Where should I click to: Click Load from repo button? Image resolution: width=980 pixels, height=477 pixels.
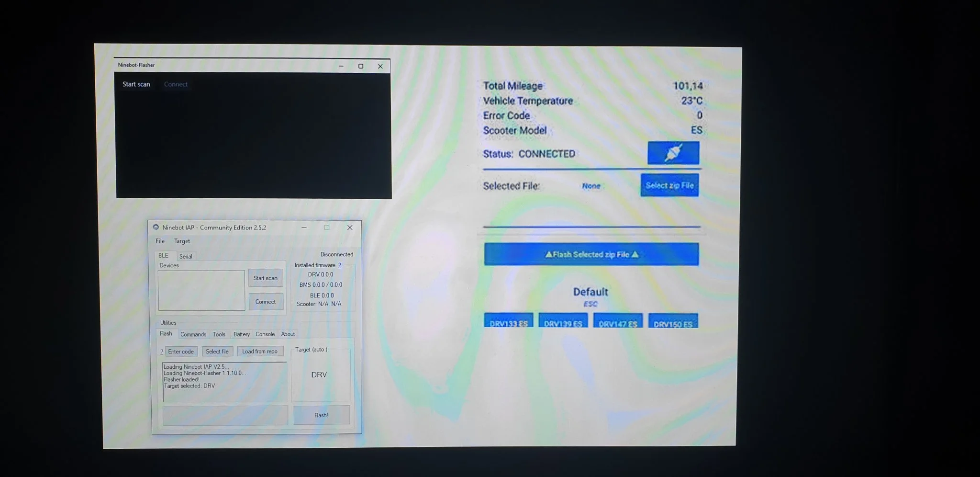click(x=260, y=352)
